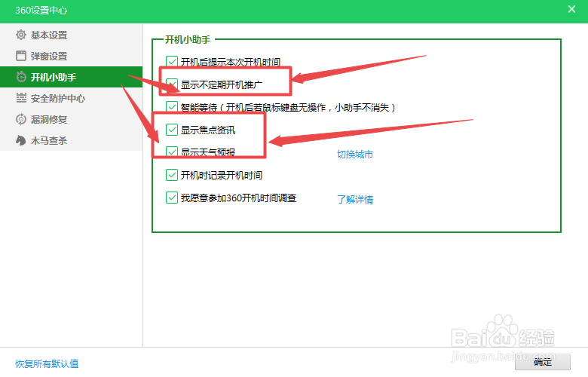Uncheck 显示不定期开机推广 checkbox
The height and width of the screenshot is (377, 588).
point(172,84)
